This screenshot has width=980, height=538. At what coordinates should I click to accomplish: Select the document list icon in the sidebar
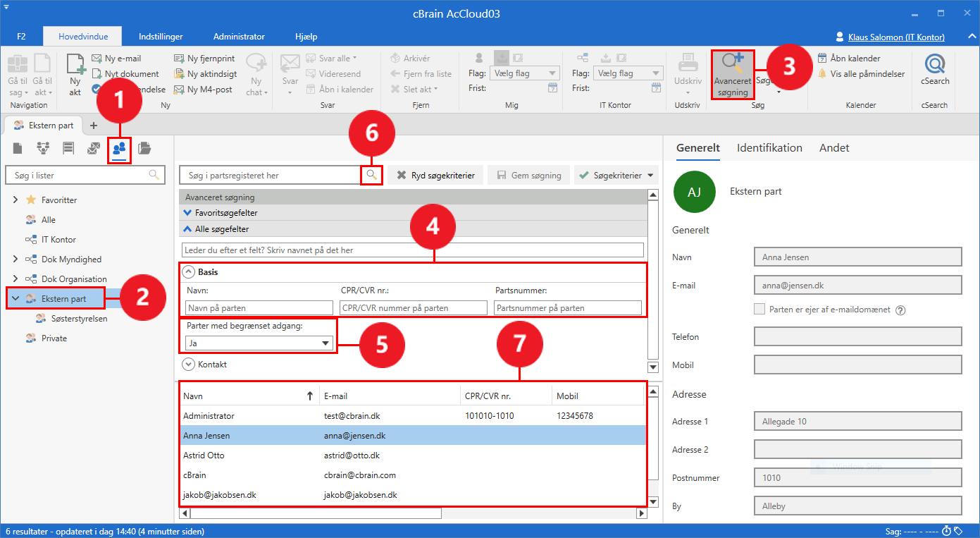coord(18,148)
